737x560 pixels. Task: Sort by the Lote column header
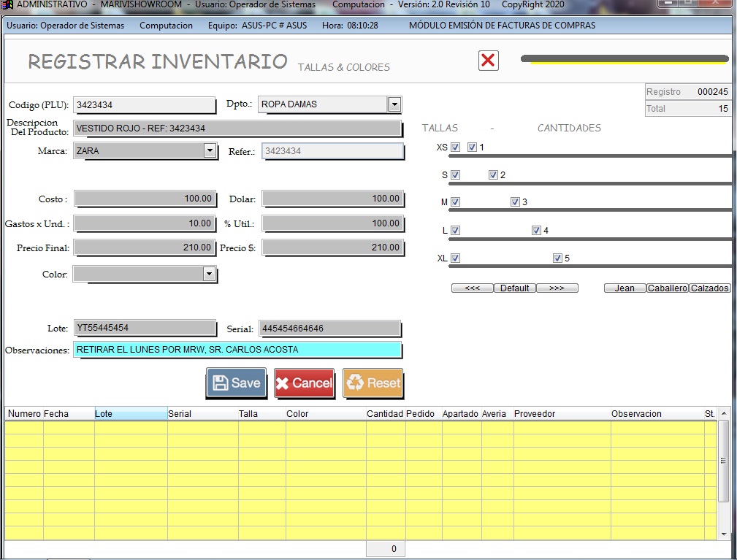pyautogui.click(x=131, y=414)
